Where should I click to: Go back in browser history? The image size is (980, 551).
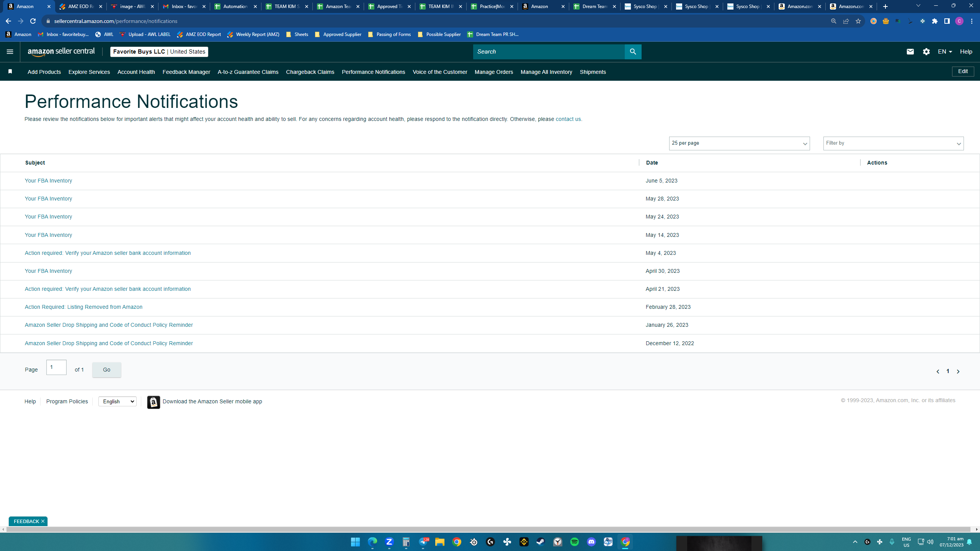(8, 21)
